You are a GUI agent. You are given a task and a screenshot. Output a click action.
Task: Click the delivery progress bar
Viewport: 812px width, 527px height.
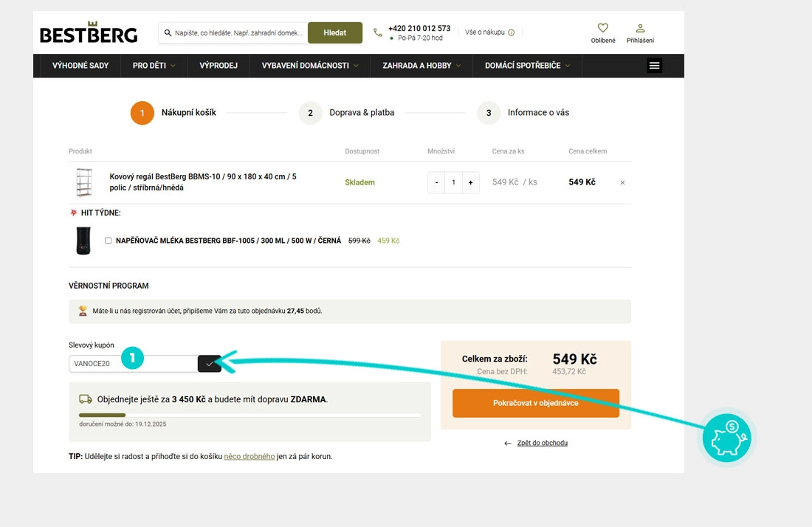(x=250, y=413)
